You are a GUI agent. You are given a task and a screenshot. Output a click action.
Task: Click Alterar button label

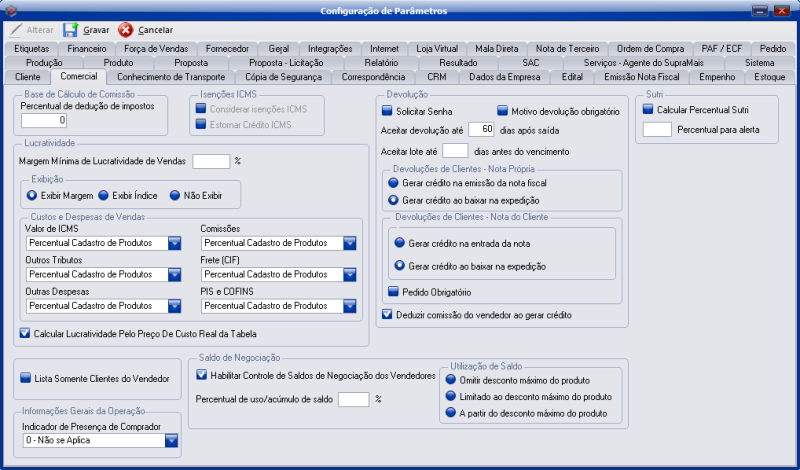[40, 30]
